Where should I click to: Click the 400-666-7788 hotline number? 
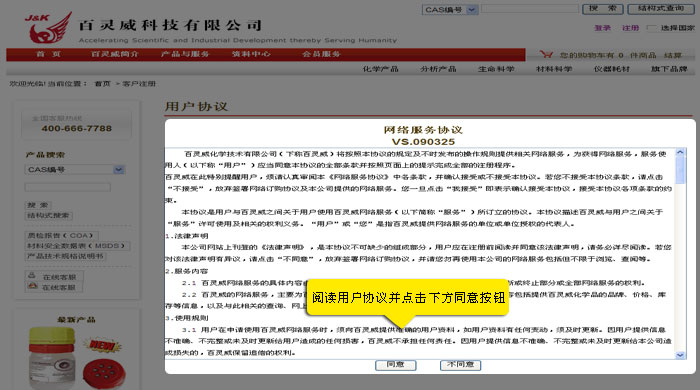click(x=77, y=129)
